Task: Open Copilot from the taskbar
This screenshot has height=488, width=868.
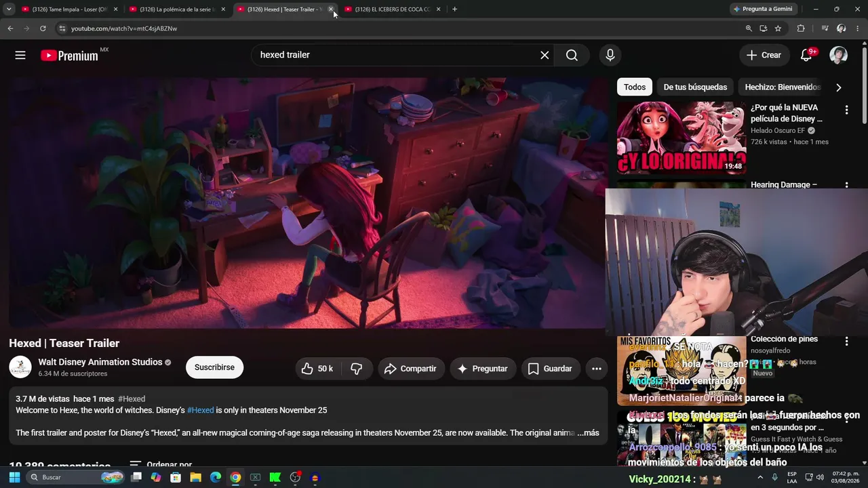Action: [156, 477]
